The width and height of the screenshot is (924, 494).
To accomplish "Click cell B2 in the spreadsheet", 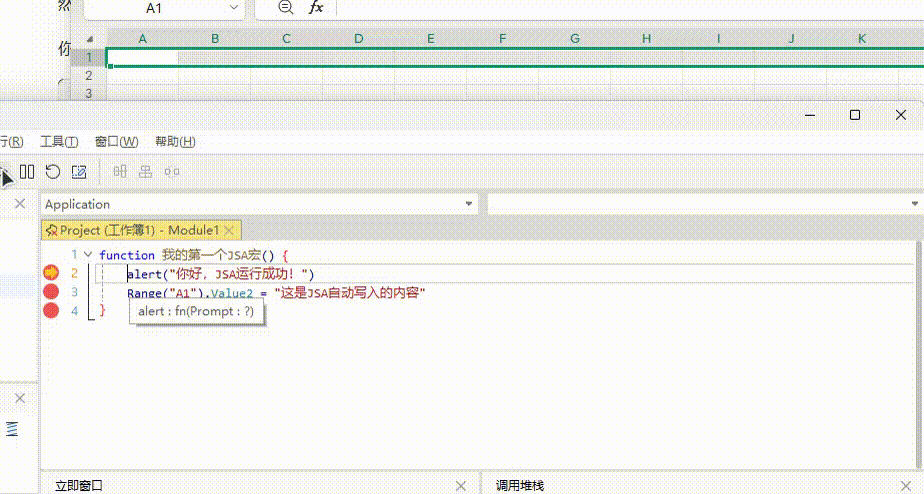I will click(x=214, y=75).
